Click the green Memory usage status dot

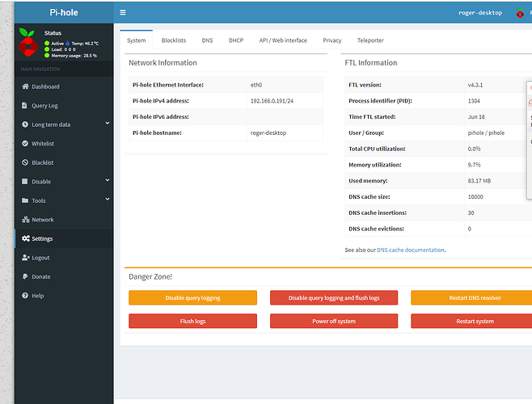47,55
